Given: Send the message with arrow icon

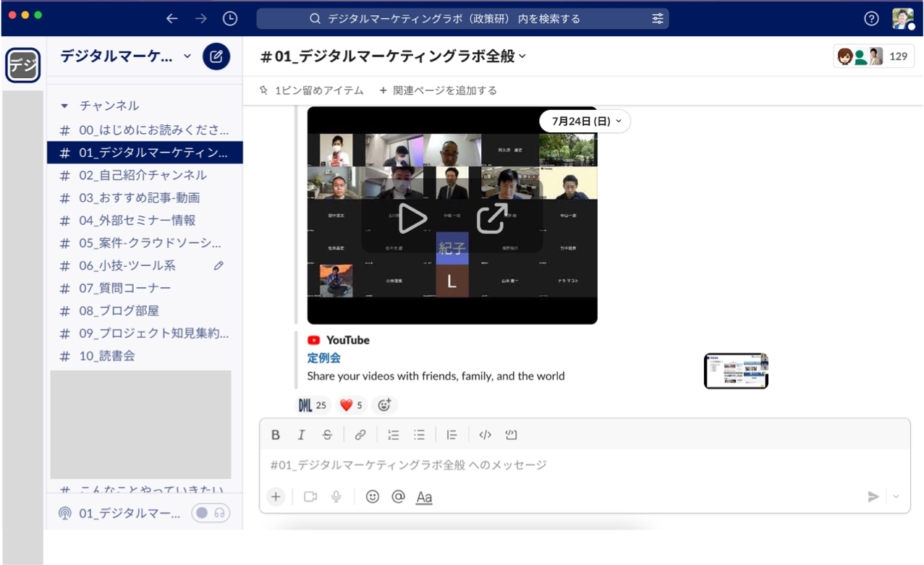Looking at the screenshot, I should (x=873, y=496).
